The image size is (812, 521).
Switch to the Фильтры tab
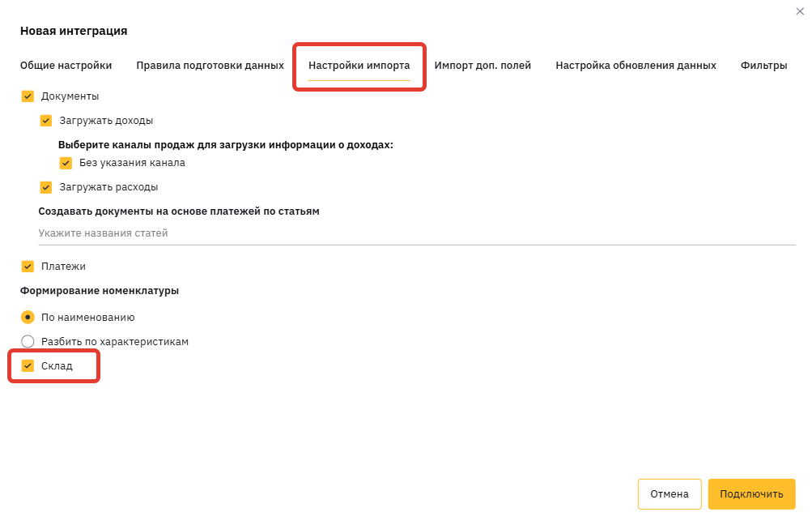763,66
